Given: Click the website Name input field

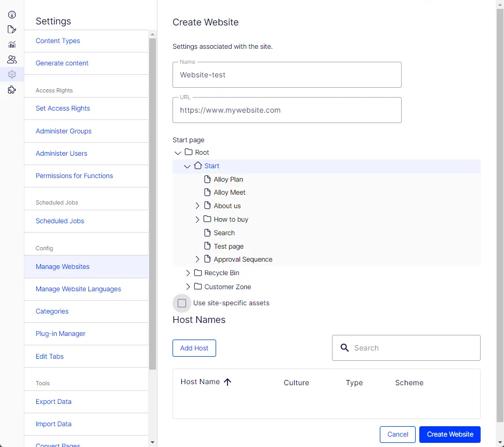Looking at the screenshot, I should point(287,75).
